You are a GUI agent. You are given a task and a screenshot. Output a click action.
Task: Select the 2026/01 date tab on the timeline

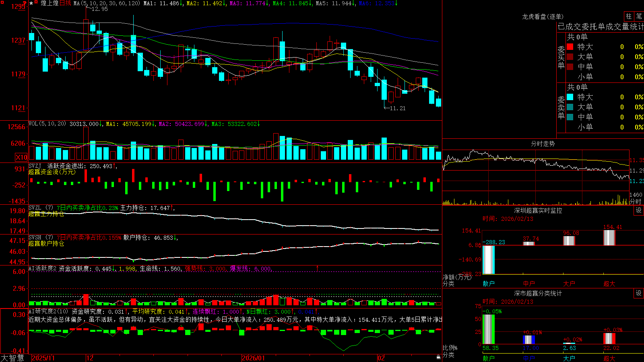click(x=253, y=358)
